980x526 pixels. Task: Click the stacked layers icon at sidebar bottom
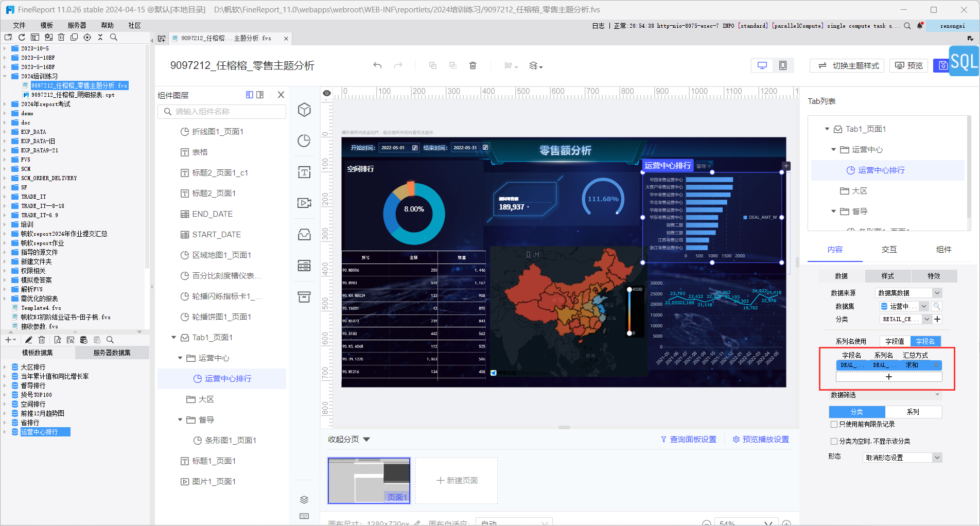304,500
